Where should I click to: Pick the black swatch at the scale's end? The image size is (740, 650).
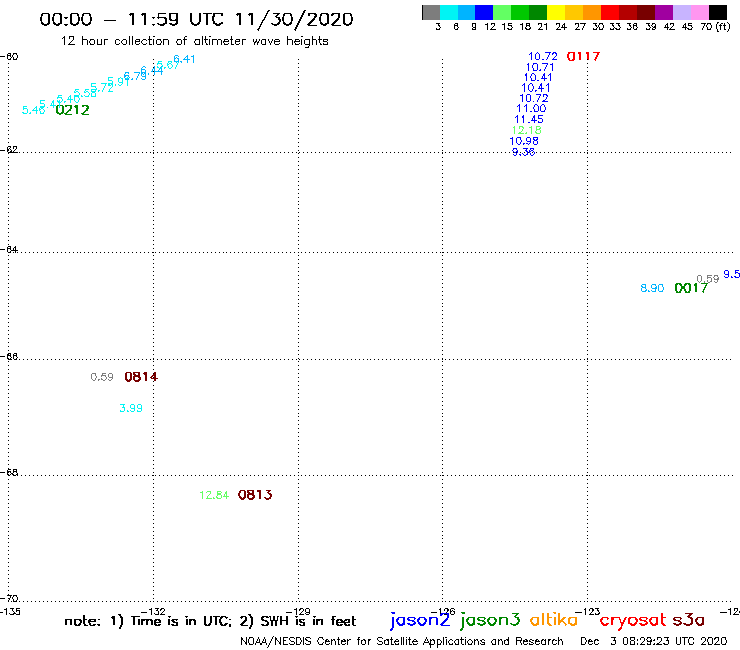[x=718, y=12]
